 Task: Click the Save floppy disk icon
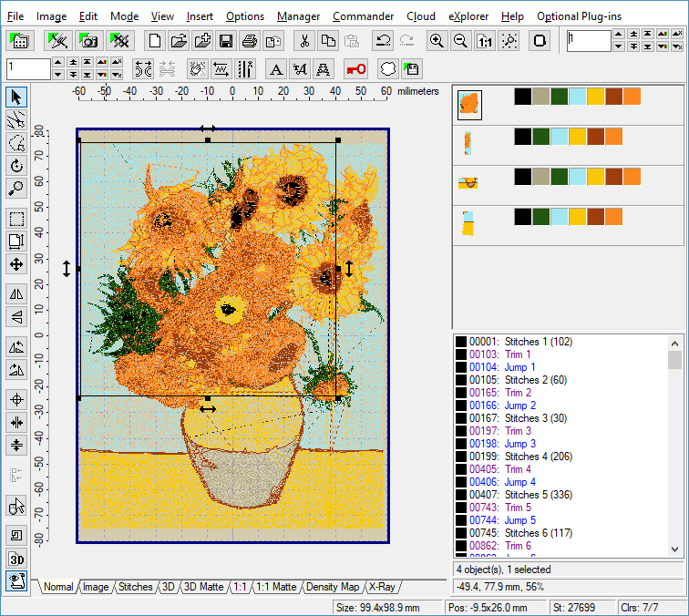225,41
